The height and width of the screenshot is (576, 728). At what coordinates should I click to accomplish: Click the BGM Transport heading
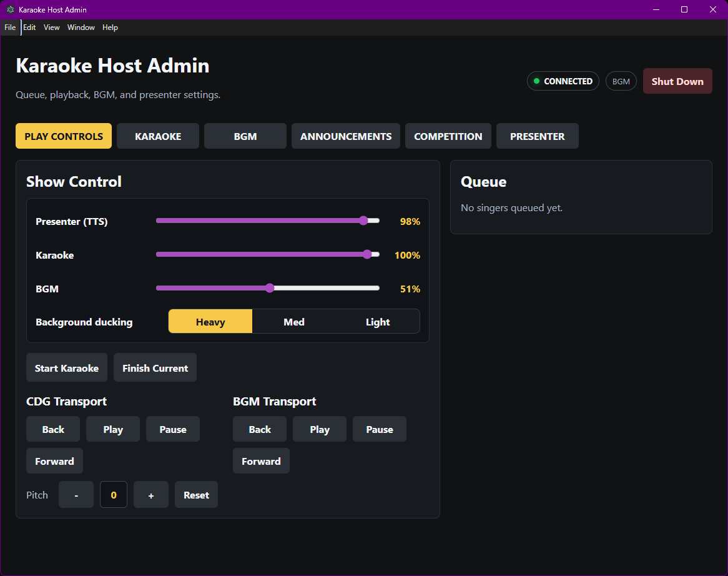274,401
